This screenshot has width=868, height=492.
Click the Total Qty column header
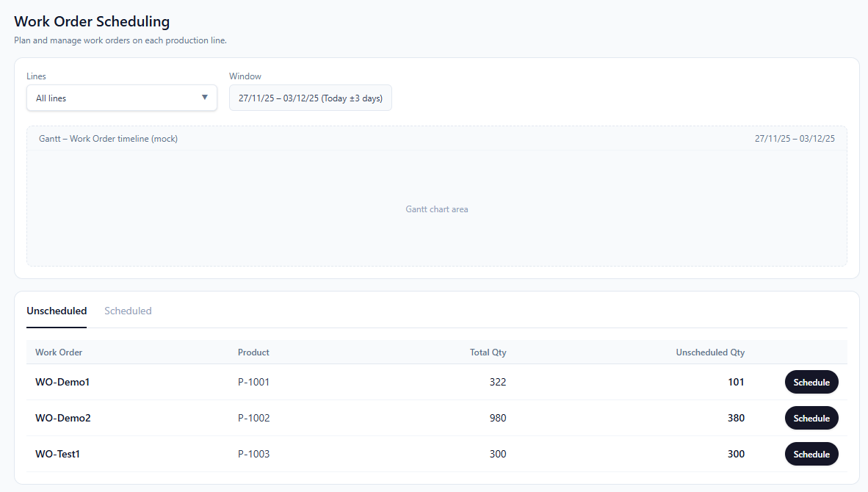tap(488, 352)
